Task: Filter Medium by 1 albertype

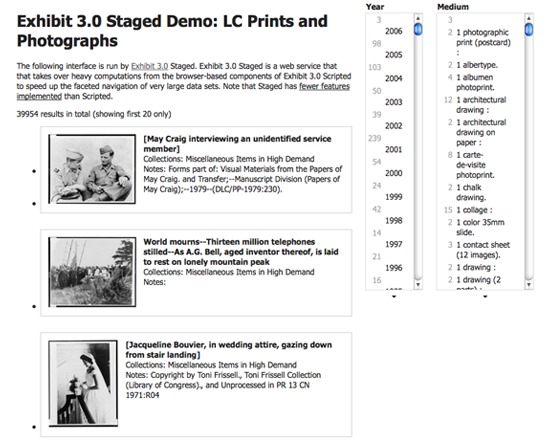Action: 477,65
